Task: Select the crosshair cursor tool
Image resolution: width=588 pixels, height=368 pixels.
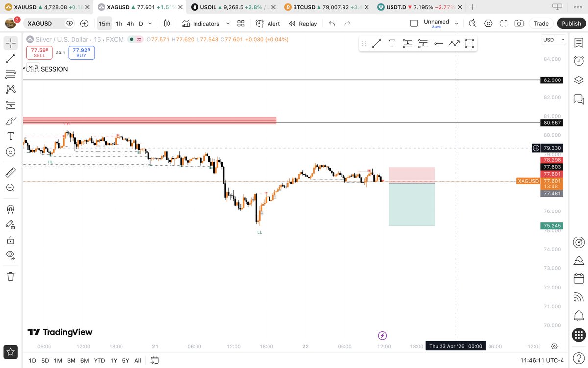Action: click(x=10, y=43)
